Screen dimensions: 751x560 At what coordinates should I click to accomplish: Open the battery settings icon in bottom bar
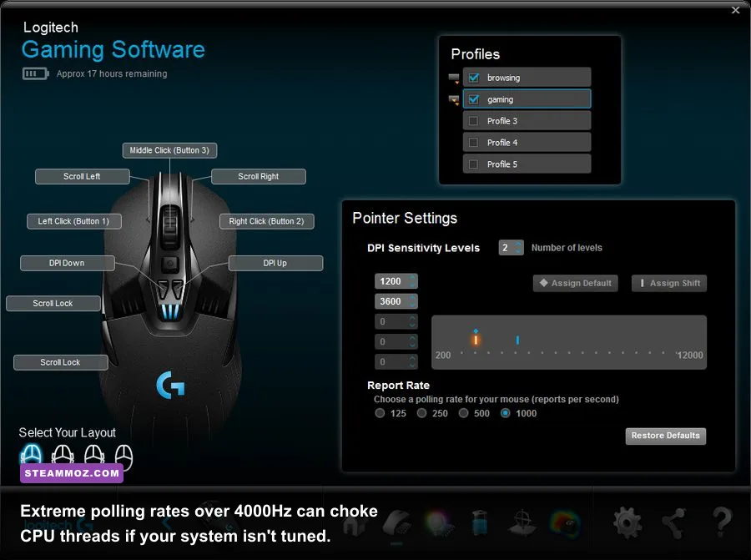(480, 522)
